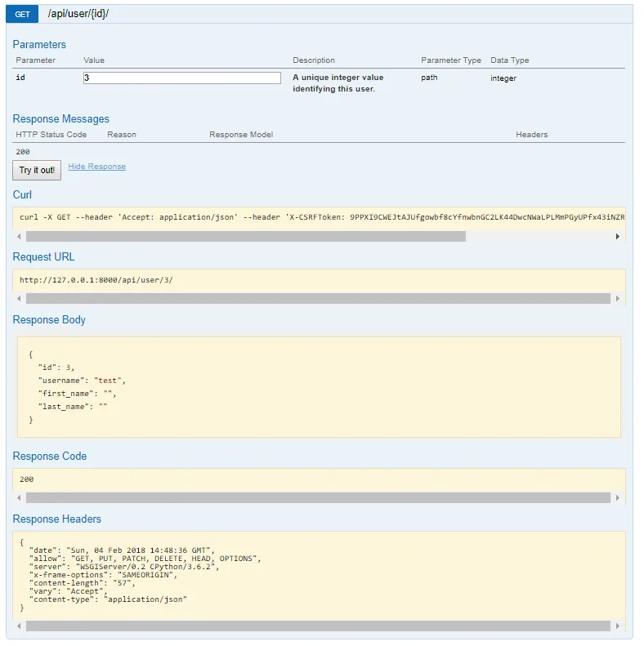Click the Response Headers scrollbar track
644x646 pixels.
coord(318,626)
